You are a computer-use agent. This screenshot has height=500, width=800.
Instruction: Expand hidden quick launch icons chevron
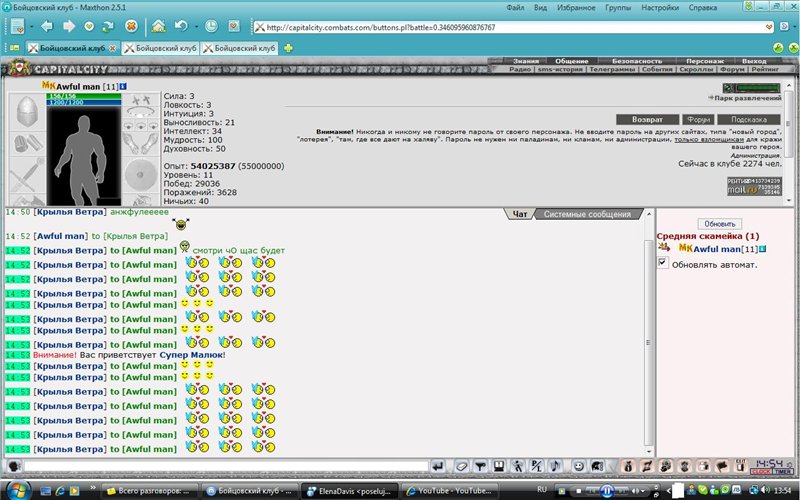pos(93,488)
